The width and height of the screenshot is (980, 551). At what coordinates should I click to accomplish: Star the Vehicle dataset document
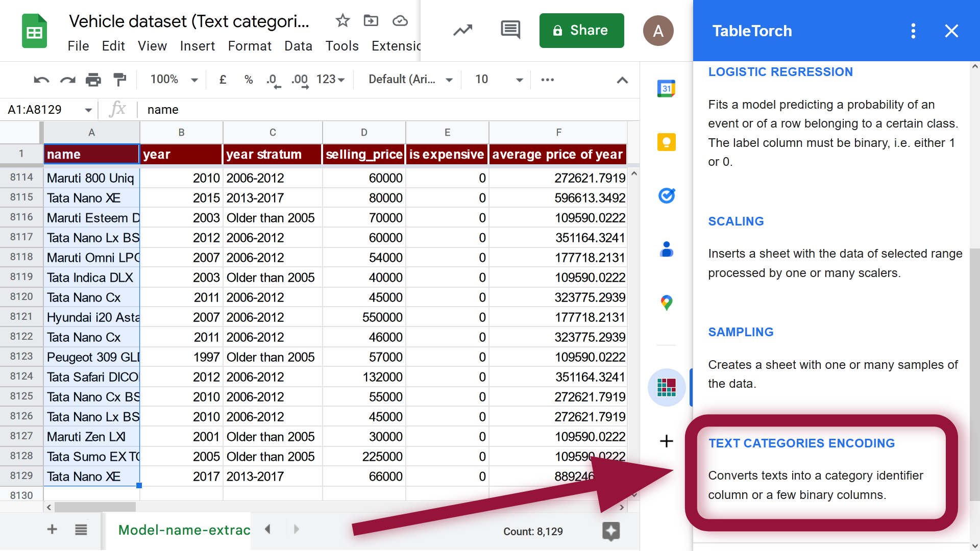coord(342,21)
